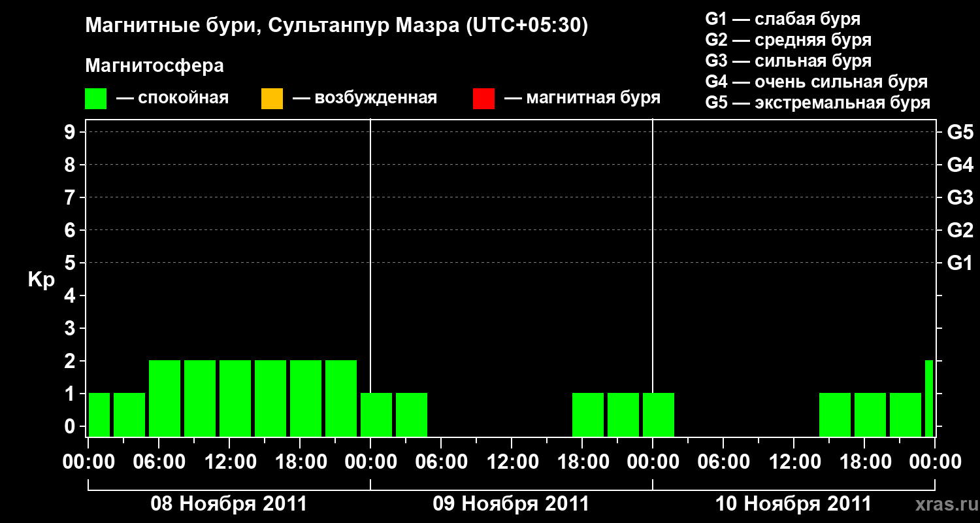Click the '— спокойная' legend label
The height and width of the screenshot is (523, 980).
coord(172,99)
